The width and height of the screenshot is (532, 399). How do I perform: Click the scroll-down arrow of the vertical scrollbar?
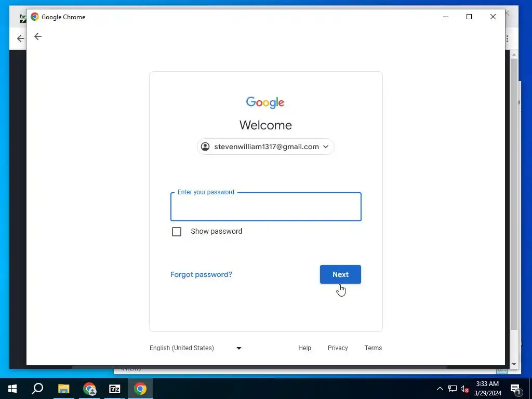click(x=514, y=364)
